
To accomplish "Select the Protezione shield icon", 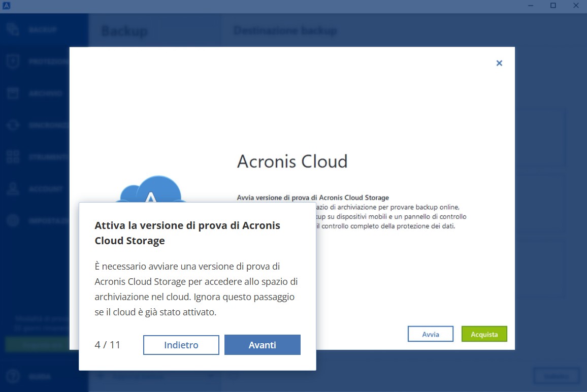I will (x=13, y=62).
